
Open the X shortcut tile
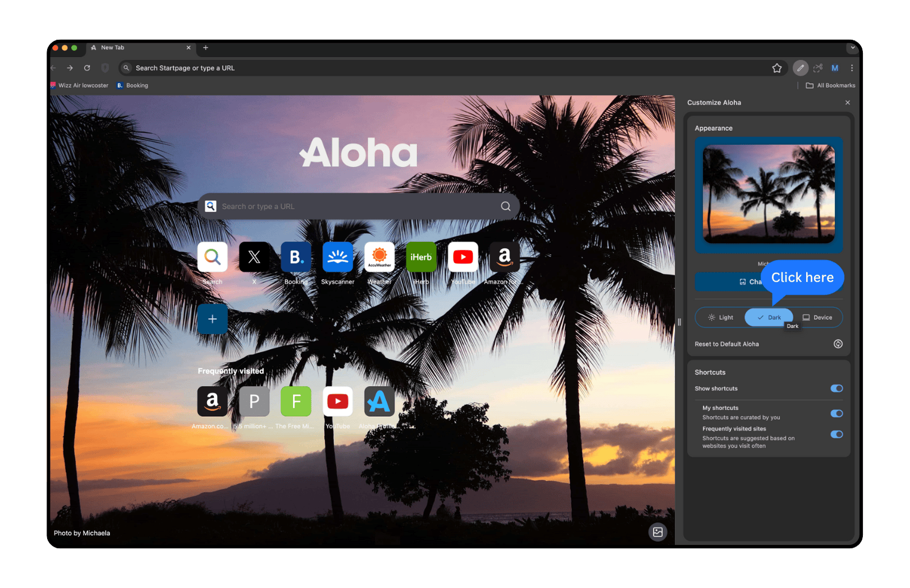coord(254,257)
